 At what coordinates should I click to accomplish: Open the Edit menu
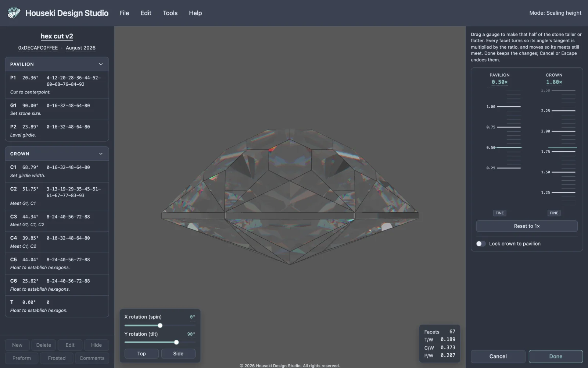(x=146, y=13)
